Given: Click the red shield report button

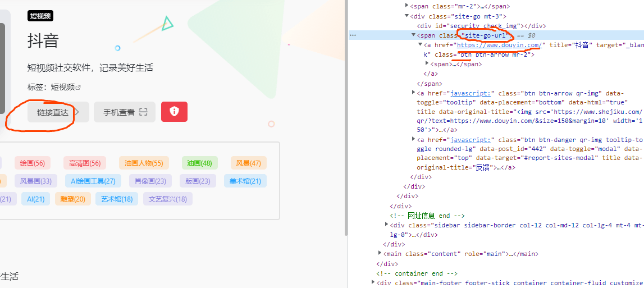Looking at the screenshot, I should pos(174,112).
